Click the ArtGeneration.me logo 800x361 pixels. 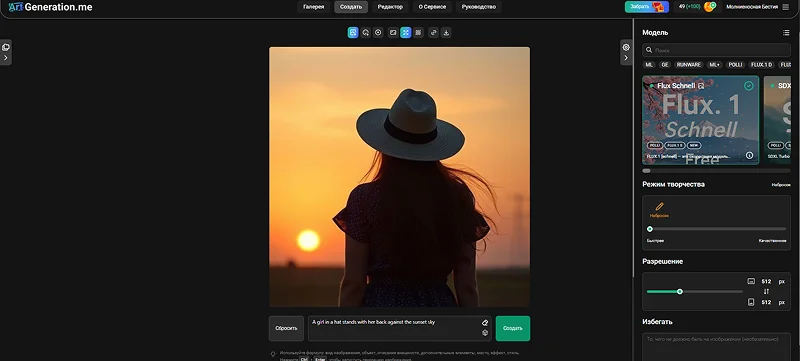[x=50, y=7]
